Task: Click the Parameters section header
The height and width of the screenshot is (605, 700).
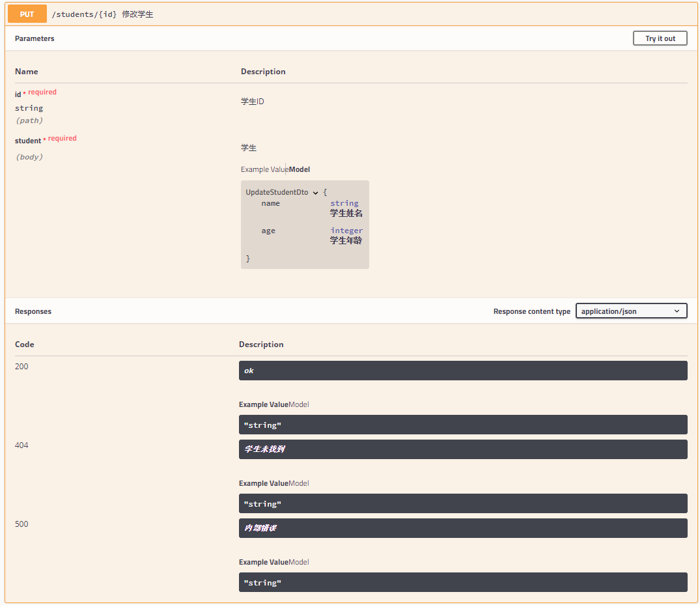Action: (35, 38)
